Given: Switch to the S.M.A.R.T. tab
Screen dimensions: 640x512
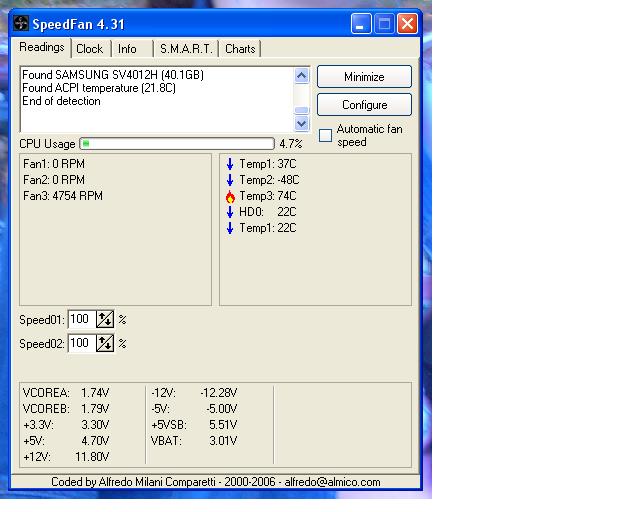Looking at the screenshot, I should tap(186, 49).
